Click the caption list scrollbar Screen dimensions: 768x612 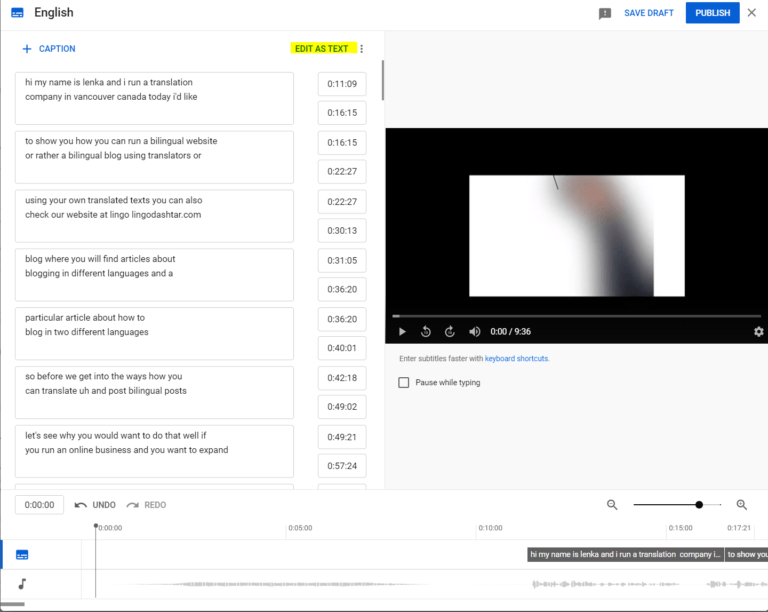point(383,80)
